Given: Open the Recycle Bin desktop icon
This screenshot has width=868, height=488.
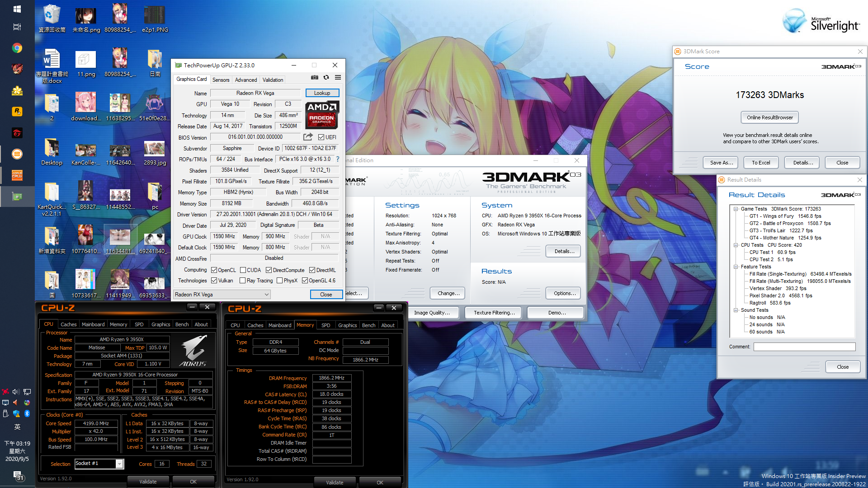Looking at the screenshot, I should point(52,19).
